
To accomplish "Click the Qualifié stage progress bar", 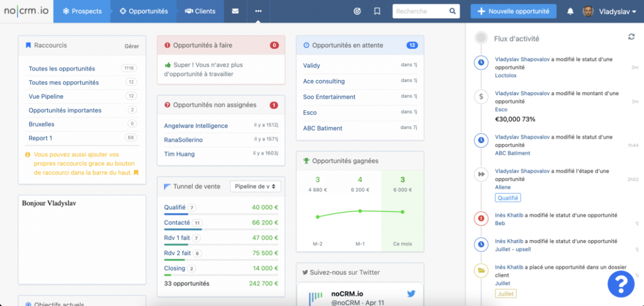I will [175, 214].
